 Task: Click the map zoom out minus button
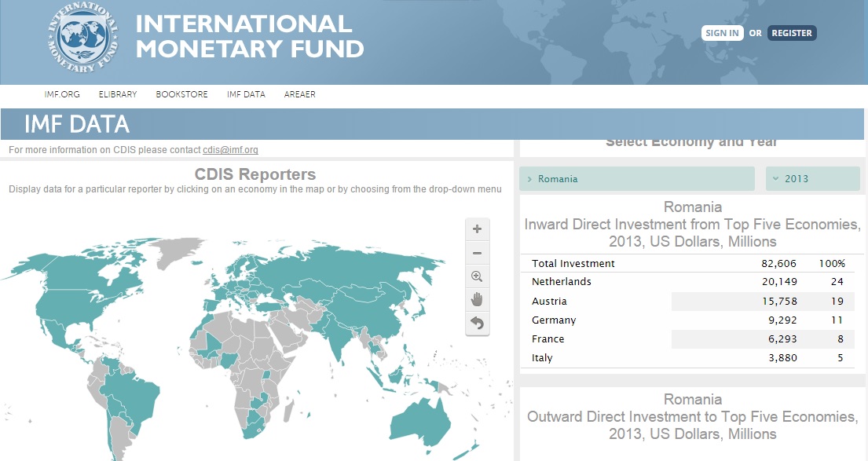tap(477, 253)
